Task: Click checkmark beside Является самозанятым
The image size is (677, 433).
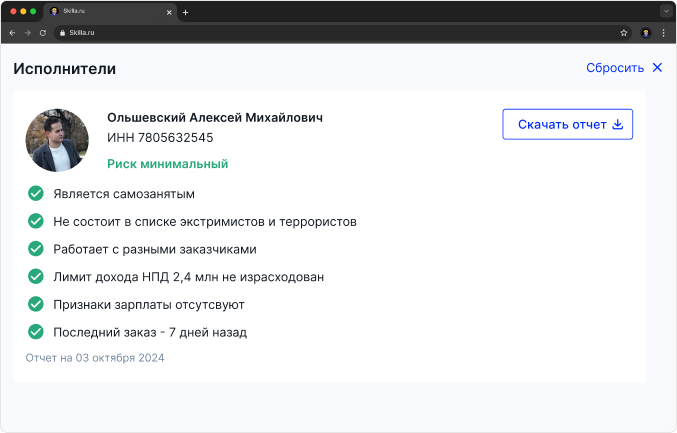Action: click(x=36, y=193)
